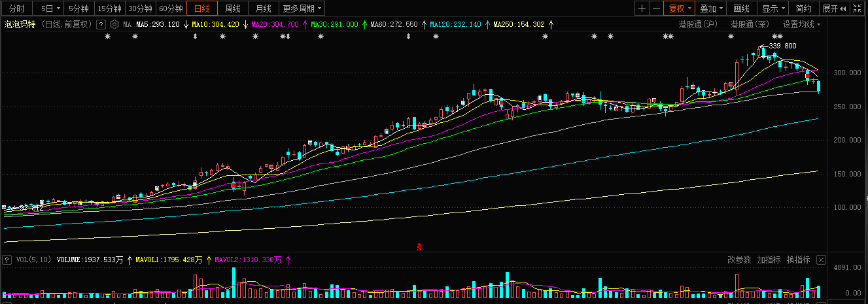Toggle 港股通(深) overlay
868x304 pixels.
750,24
